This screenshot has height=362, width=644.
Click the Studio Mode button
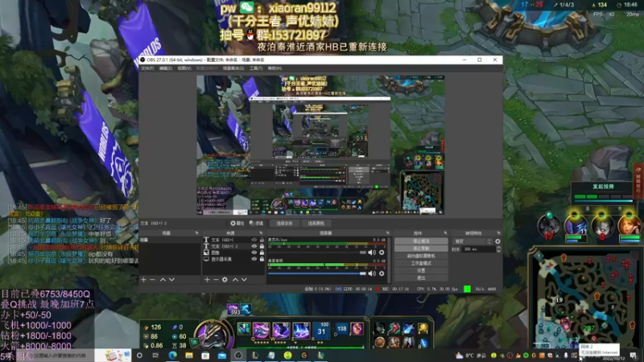421,264
